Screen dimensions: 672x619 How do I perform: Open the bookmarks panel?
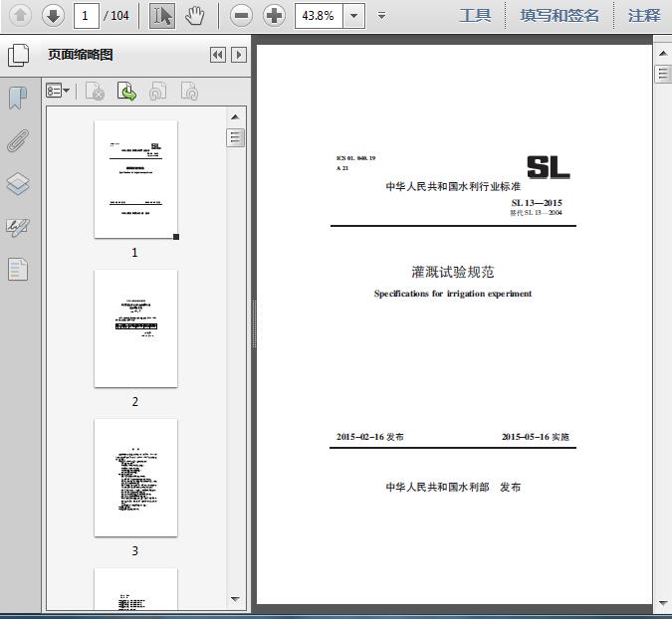pyautogui.click(x=18, y=99)
